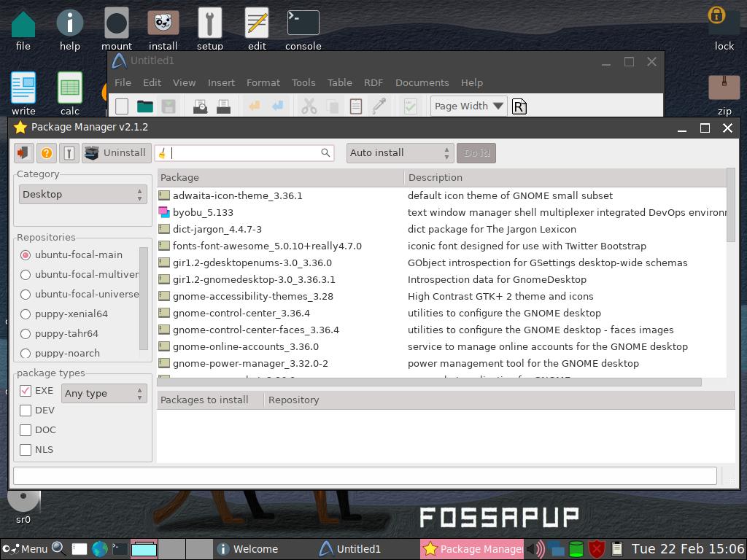
Task: Focus the package search input field
Action: click(245, 153)
